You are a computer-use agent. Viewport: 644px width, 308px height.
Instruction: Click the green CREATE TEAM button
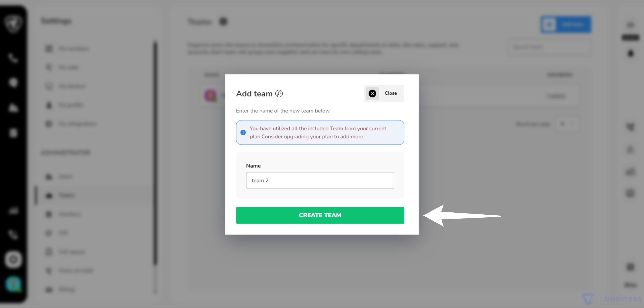(x=320, y=215)
